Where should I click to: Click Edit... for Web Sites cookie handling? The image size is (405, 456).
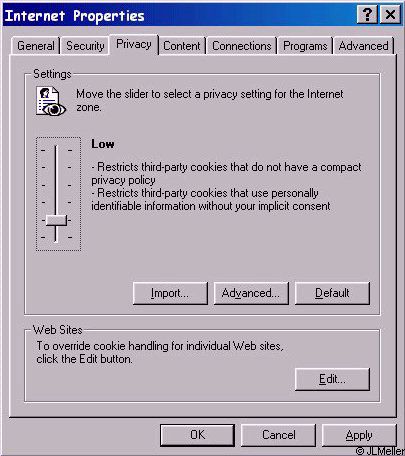(332, 379)
